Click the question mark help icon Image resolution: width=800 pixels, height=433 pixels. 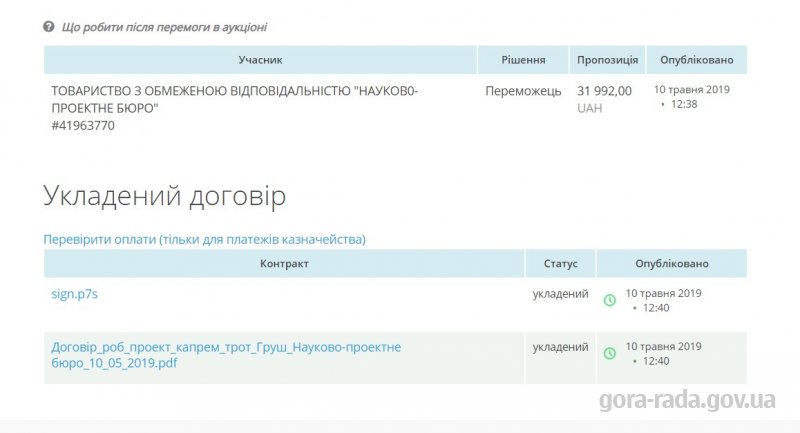[x=48, y=27]
